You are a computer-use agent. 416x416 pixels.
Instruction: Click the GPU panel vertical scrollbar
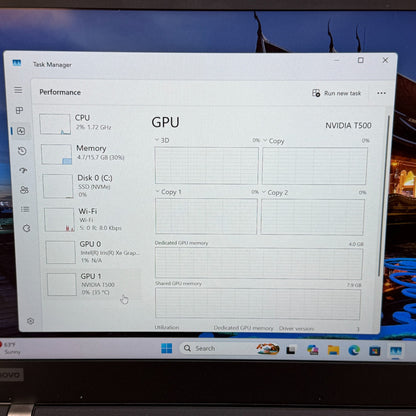pos(380,196)
